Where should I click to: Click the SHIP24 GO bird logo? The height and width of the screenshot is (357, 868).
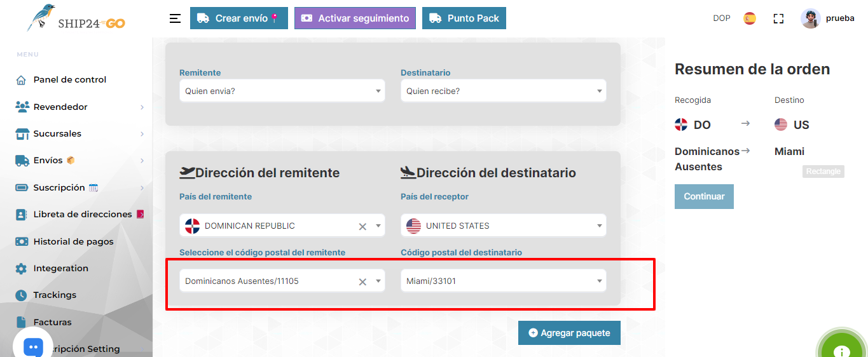76,18
